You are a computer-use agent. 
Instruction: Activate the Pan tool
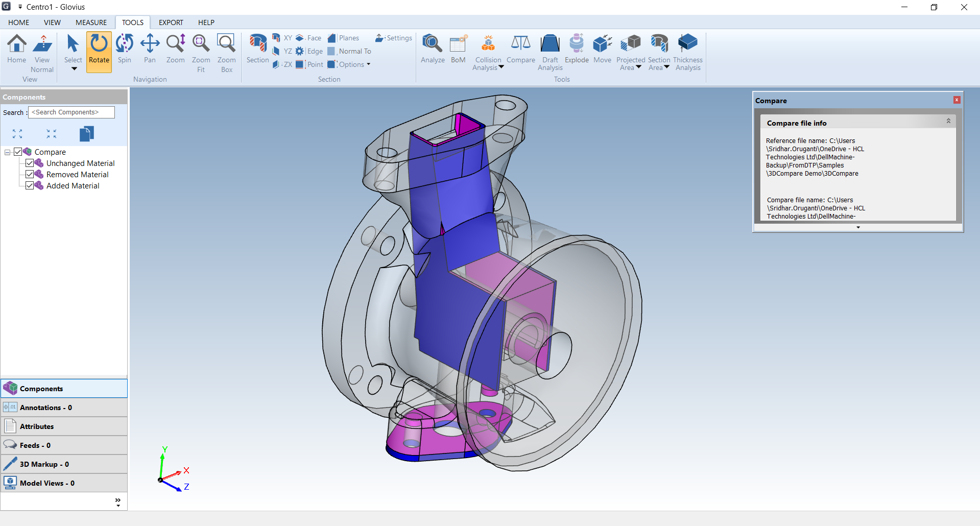tap(150, 50)
